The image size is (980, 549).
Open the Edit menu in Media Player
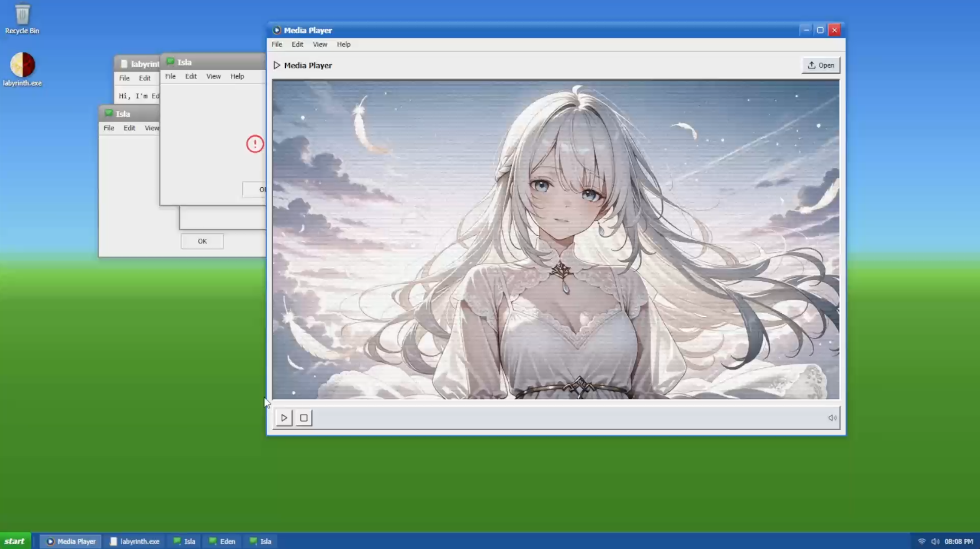(x=297, y=44)
